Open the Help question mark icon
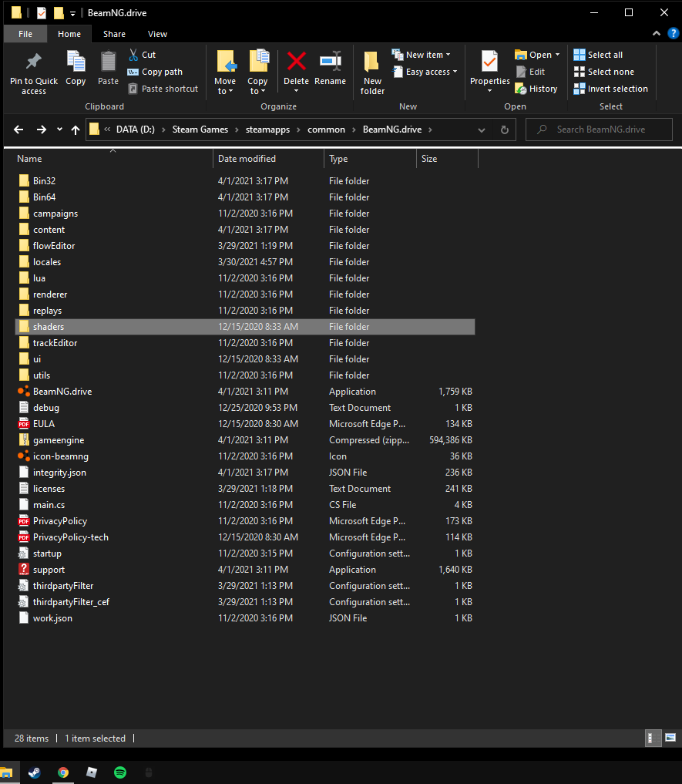The image size is (682, 784). point(673,33)
